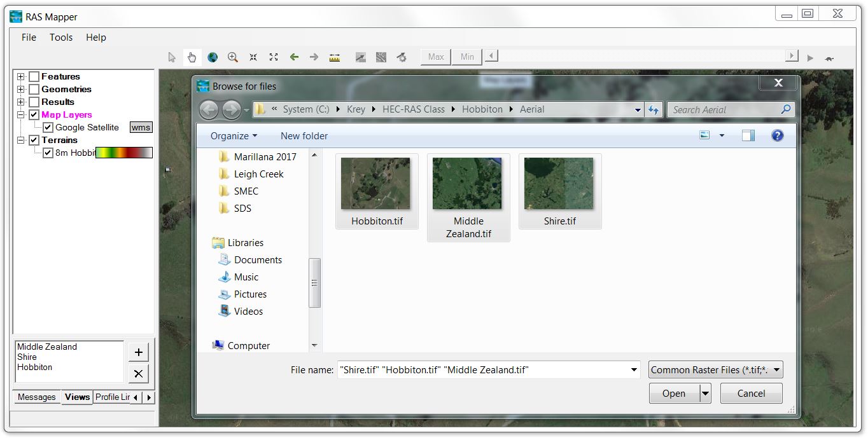Click the animation speed icon after play
Viewport: 868px width, 440px height.
click(x=829, y=58)
